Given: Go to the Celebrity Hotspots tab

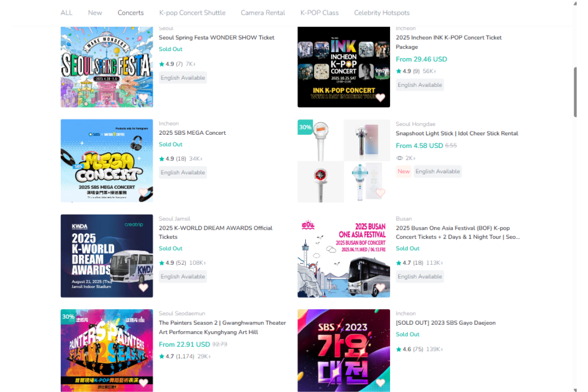Looking at the screenshot, I should point(382,13).
